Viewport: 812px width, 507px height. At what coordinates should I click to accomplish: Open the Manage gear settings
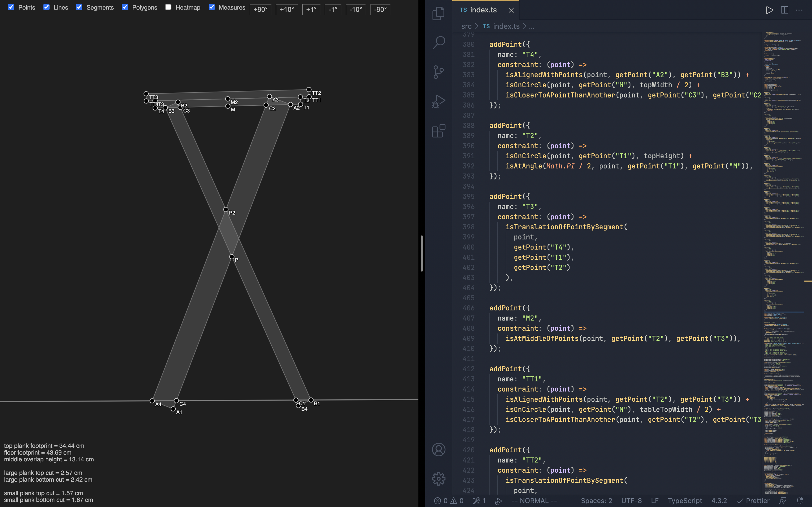[x=438, y=479]
